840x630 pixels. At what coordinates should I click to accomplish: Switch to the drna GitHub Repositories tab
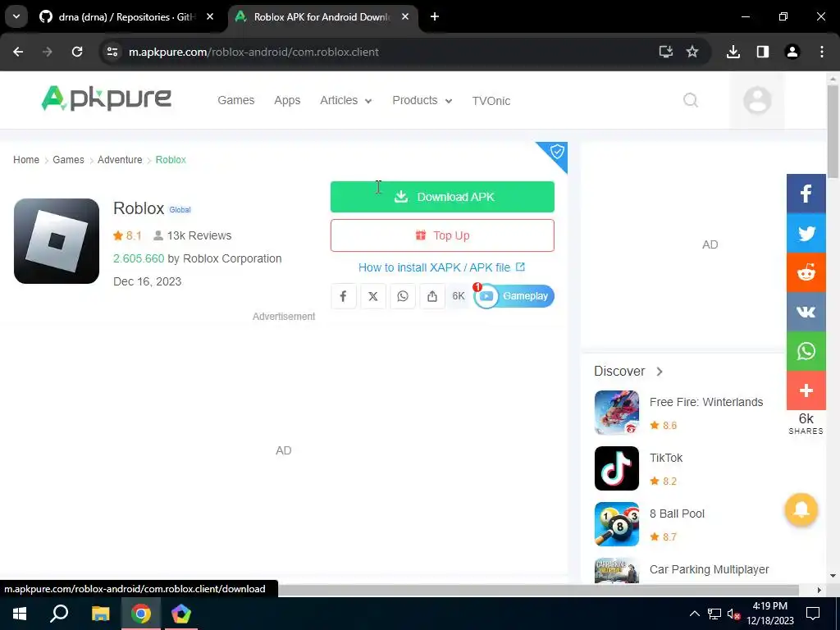127,17
